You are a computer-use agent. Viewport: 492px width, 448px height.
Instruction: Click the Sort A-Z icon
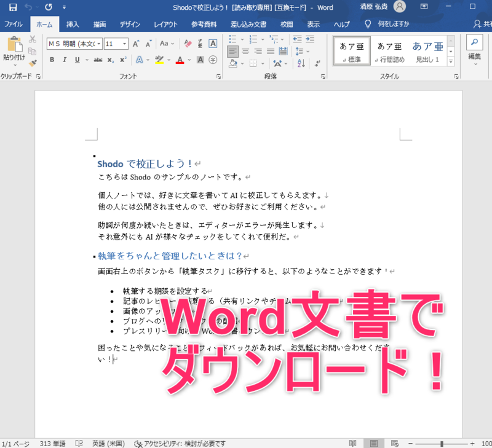(x=301, y=63)
